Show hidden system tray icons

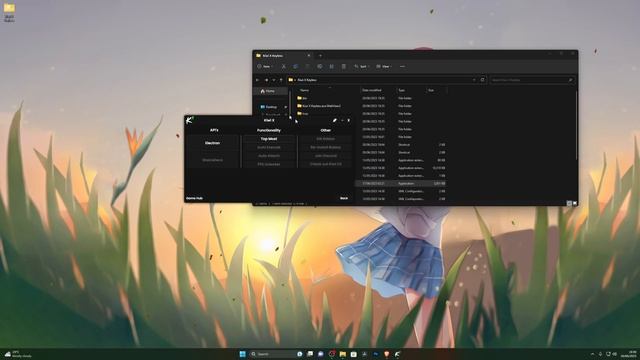coord(593,354)
